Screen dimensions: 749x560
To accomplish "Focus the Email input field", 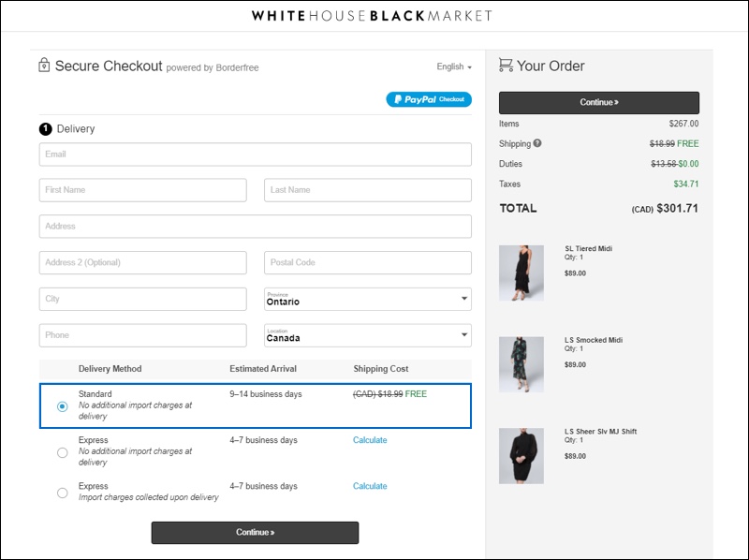I will (255, 155).
